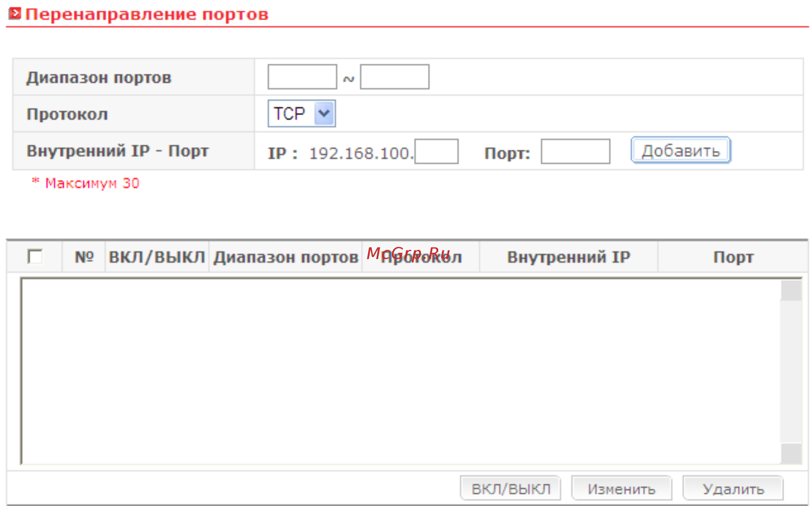812x506 pixels.
Task: Click the Изменить button
Action: tap(622, 488)
